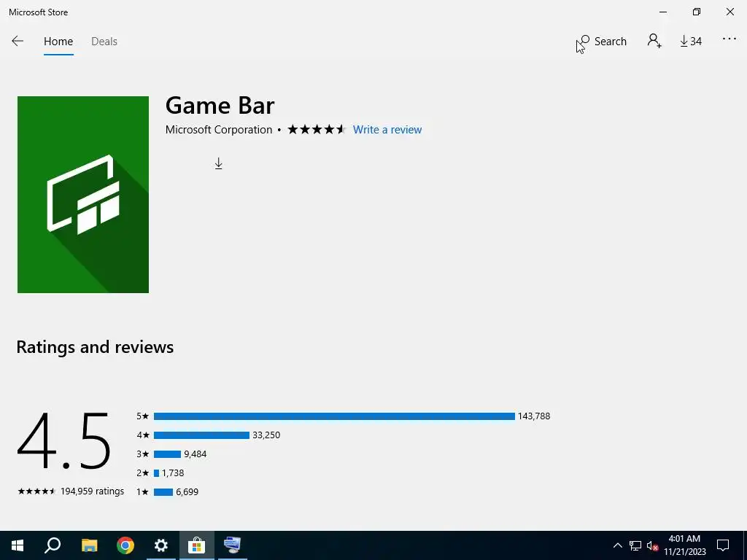
Task: Open File Explorer from taskbar
Action: tap(89, 545)
